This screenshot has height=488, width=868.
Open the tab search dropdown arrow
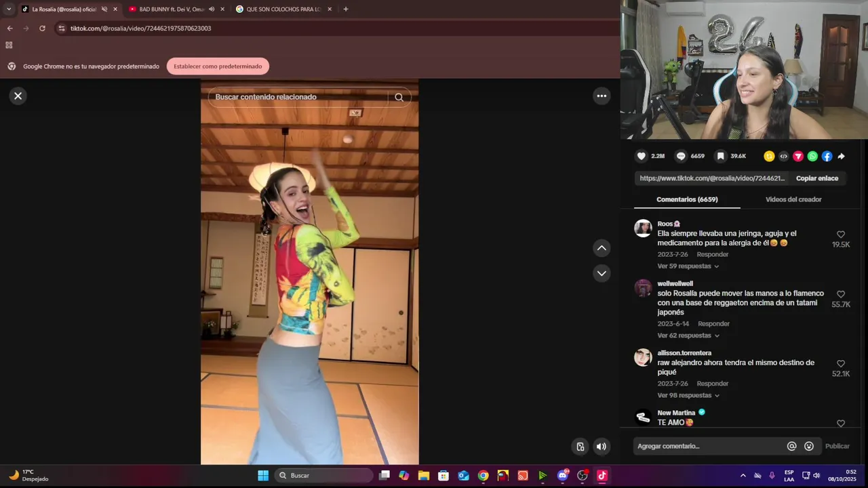pyautogui.click(x=9, y=9)
